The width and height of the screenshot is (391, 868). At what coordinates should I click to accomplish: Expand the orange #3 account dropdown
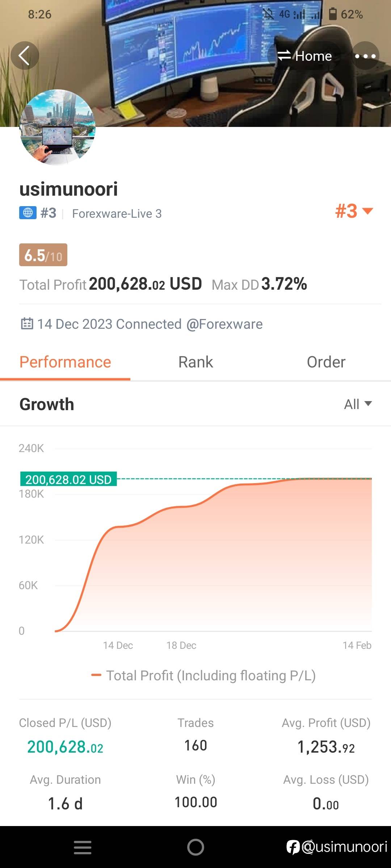pos(354,211)
